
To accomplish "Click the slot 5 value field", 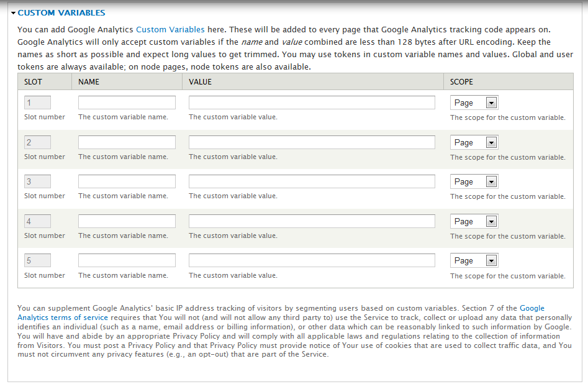I will (x=312, y=260).
